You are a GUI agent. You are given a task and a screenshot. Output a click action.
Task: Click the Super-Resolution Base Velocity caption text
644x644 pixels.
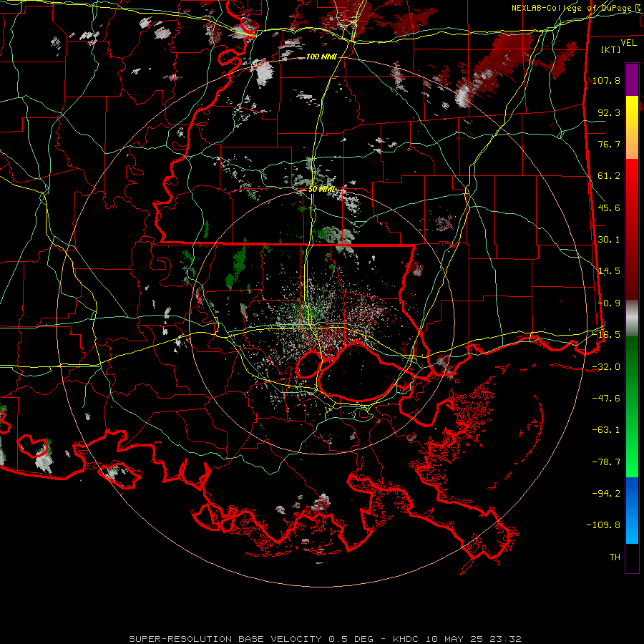[325, 639]
